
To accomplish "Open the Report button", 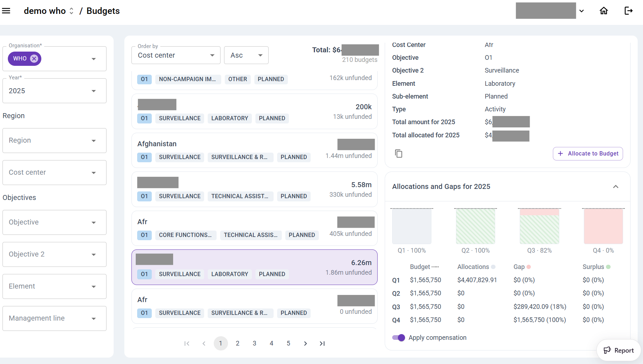I will point(619,350).
